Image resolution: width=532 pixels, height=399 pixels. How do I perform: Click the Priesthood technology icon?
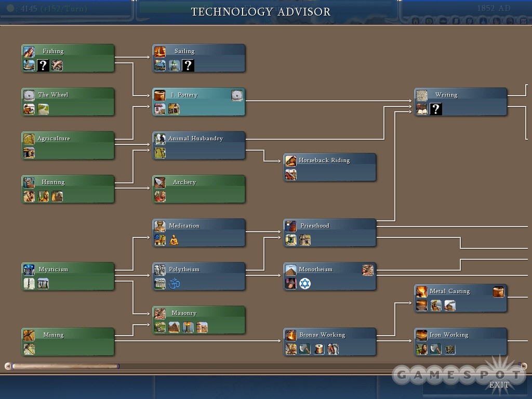pos(291,226)
